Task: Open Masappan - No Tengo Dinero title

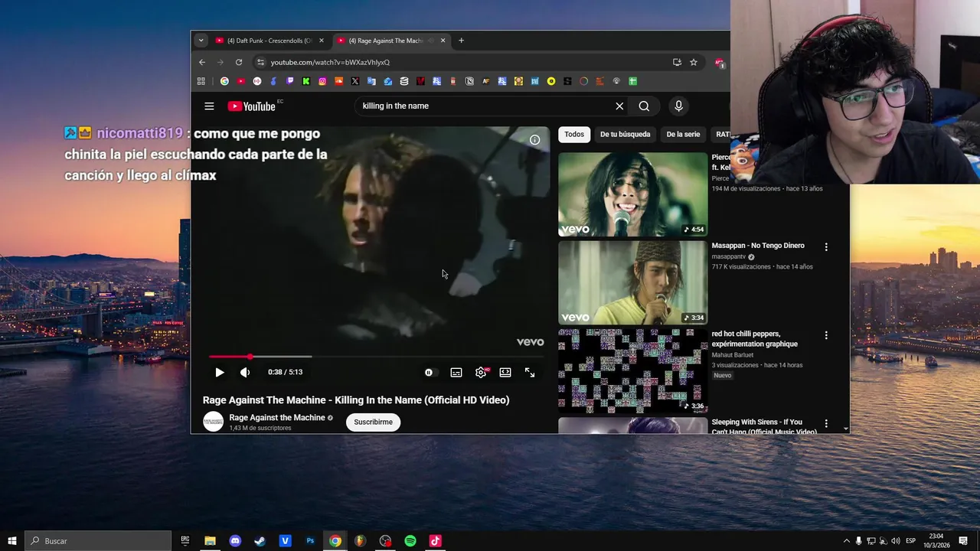Action: click(x=758, y=246)
